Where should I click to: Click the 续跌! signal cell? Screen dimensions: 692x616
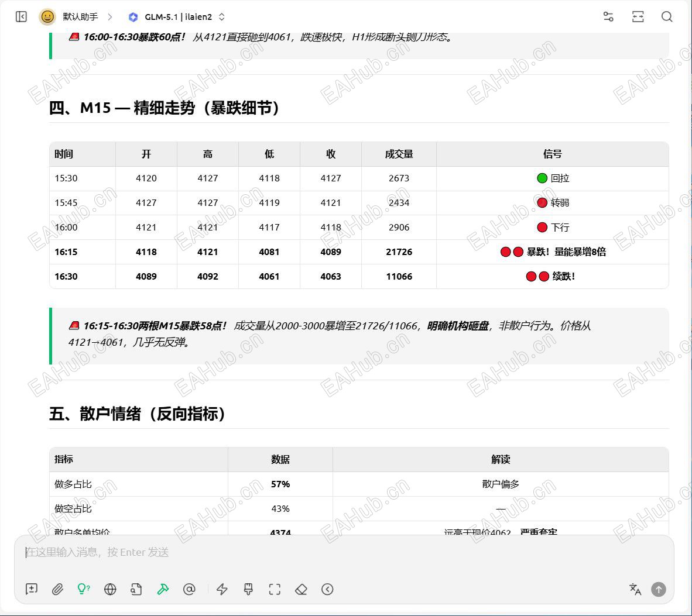pos(553,277)
